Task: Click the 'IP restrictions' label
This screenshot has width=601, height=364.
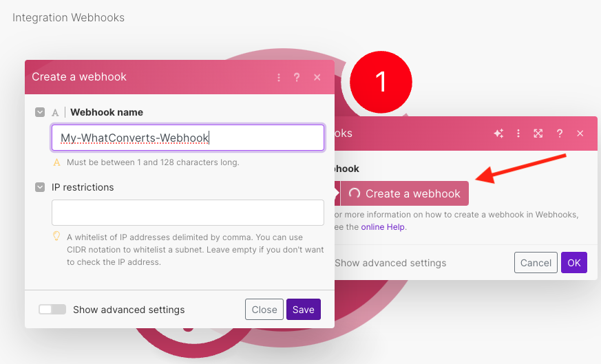Action: [83, 187]
